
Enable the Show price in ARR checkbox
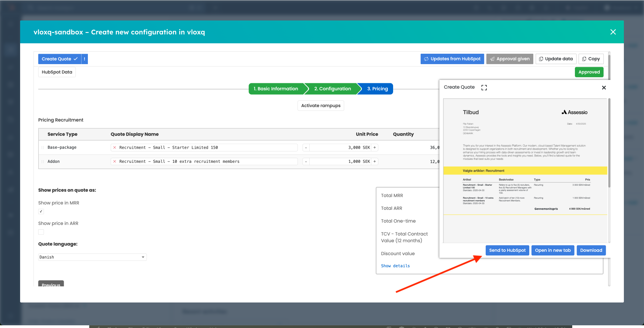41,232
